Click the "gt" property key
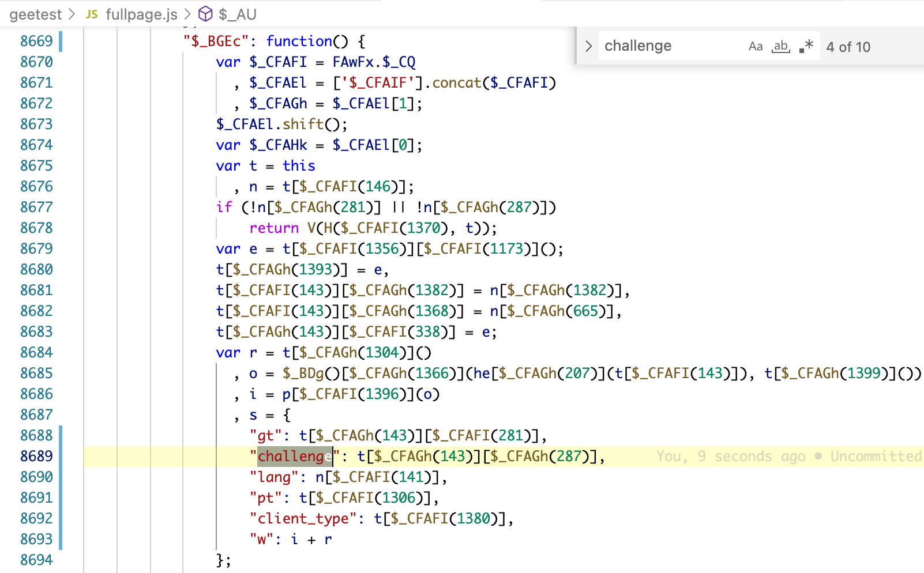924x573 pixels. point(266,435)
